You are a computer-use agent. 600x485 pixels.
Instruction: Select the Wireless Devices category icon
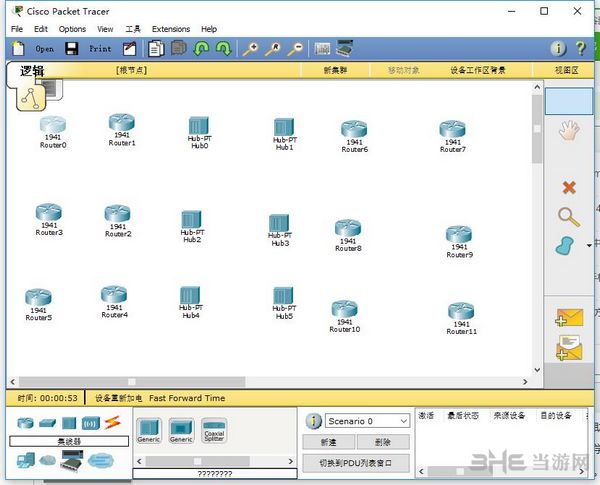(91, 423)
